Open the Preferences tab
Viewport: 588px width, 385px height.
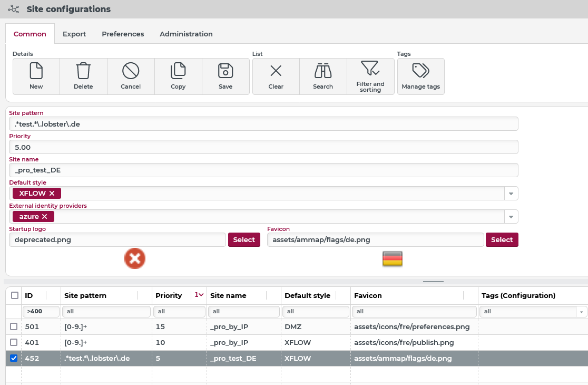(x=123, y=34)
